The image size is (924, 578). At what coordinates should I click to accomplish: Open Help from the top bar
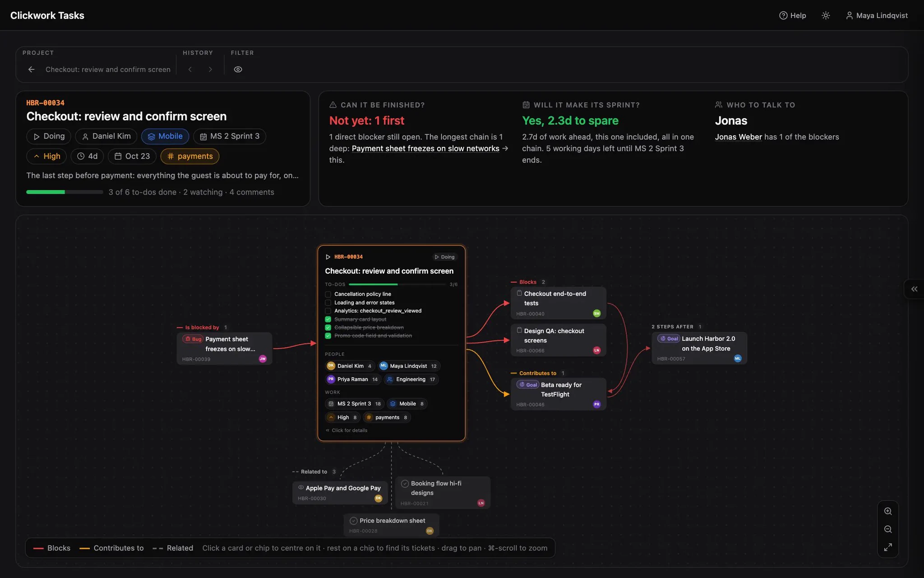(x=793, y=15)
